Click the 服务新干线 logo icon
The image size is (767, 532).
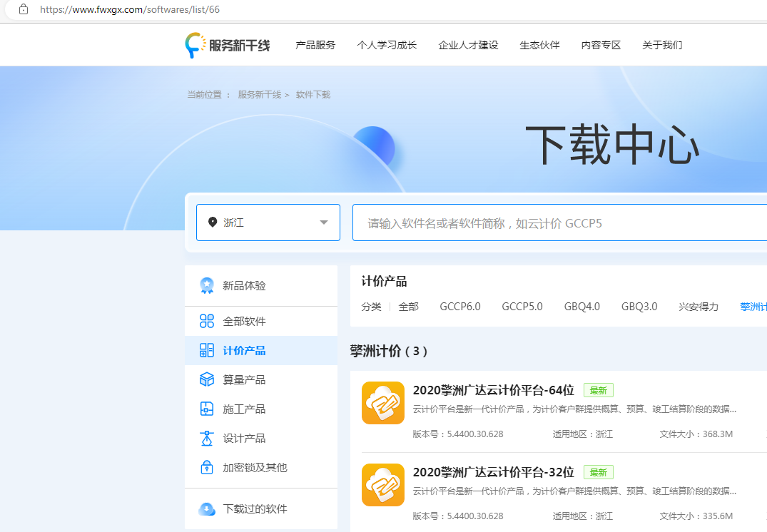pos(195,45)
